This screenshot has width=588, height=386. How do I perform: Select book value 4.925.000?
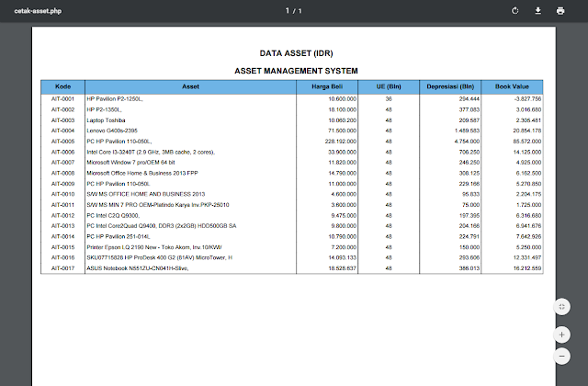tap(529, 163)
